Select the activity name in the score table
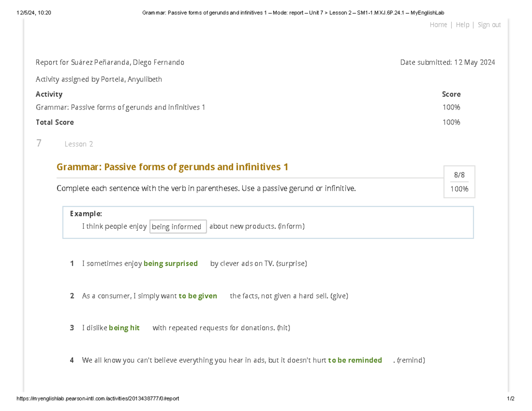The height and width of the screenshot is (411, 532). (x=120, y=107)
